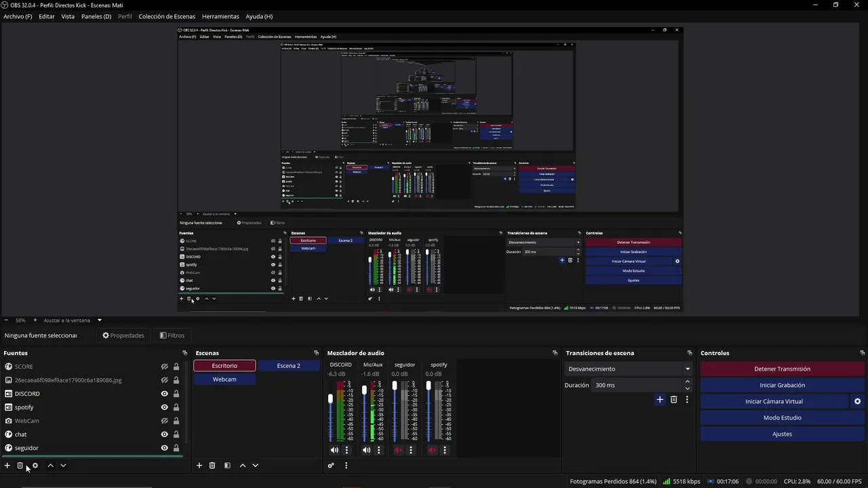The image size is (868, 488).
Task: Open spotify channel three-dot options
Action: 446,450
